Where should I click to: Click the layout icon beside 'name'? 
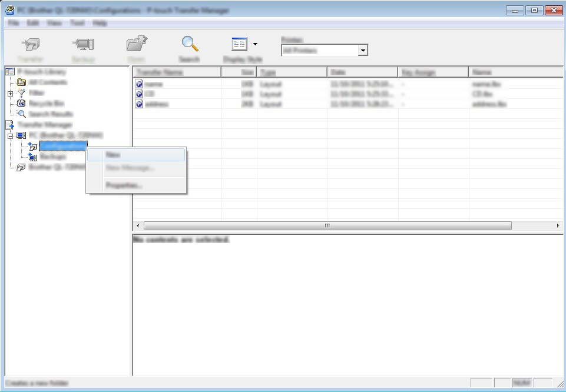coord(139,84)
